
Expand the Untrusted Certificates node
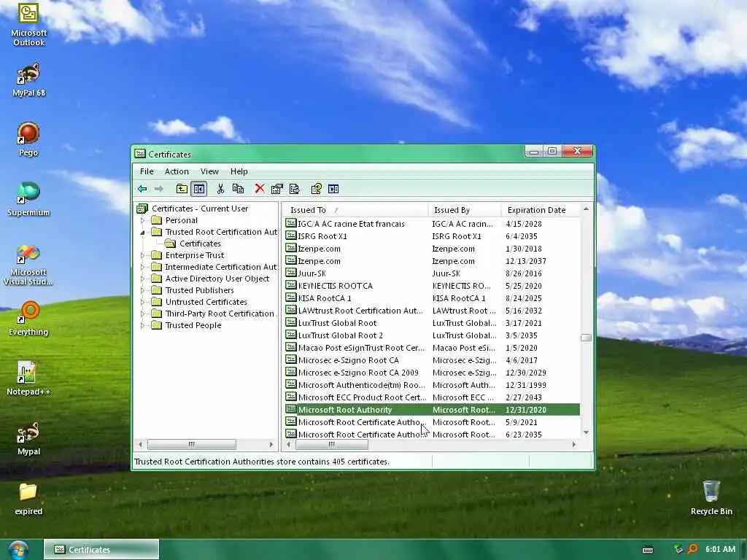coord(142,303)
